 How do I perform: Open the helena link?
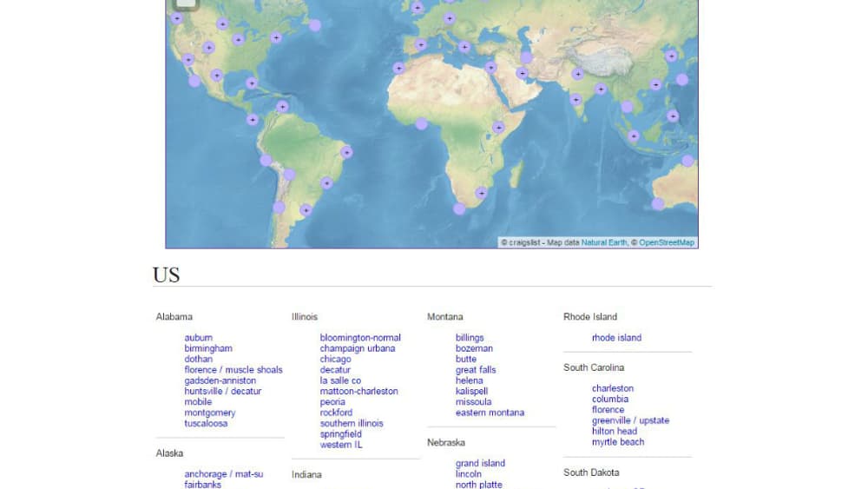tap(469, 380)
